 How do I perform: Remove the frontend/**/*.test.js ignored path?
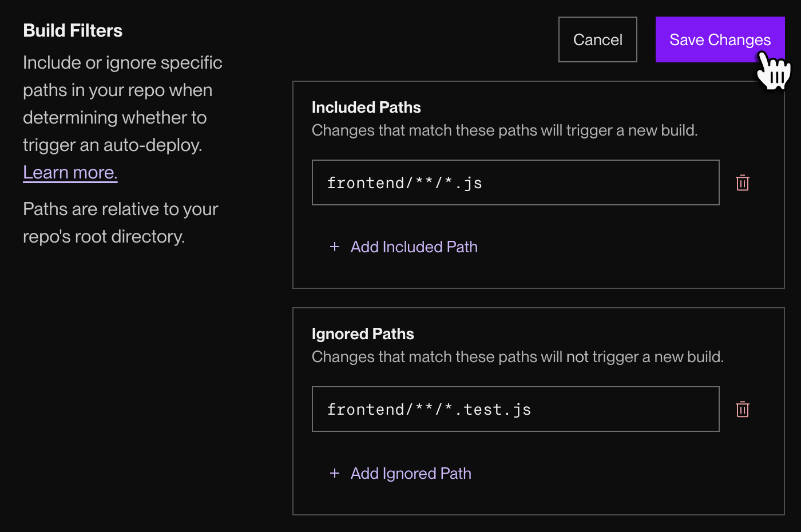pos(742,409)
